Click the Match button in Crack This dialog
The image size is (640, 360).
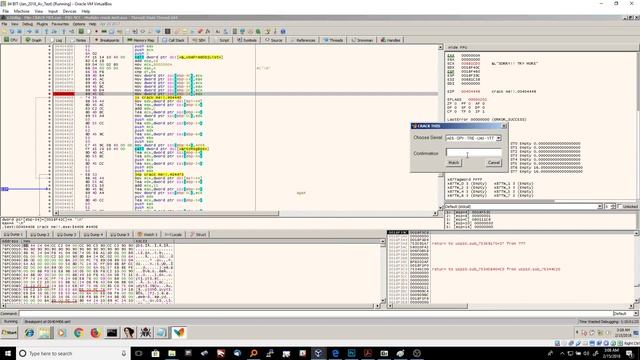[x=454, y=162]
